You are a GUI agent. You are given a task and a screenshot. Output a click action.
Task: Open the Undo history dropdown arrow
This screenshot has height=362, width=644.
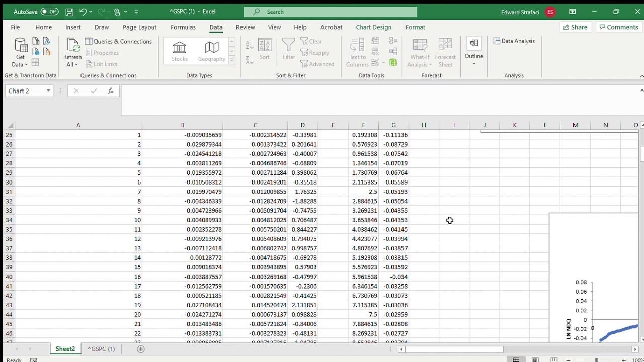(92, 12)
